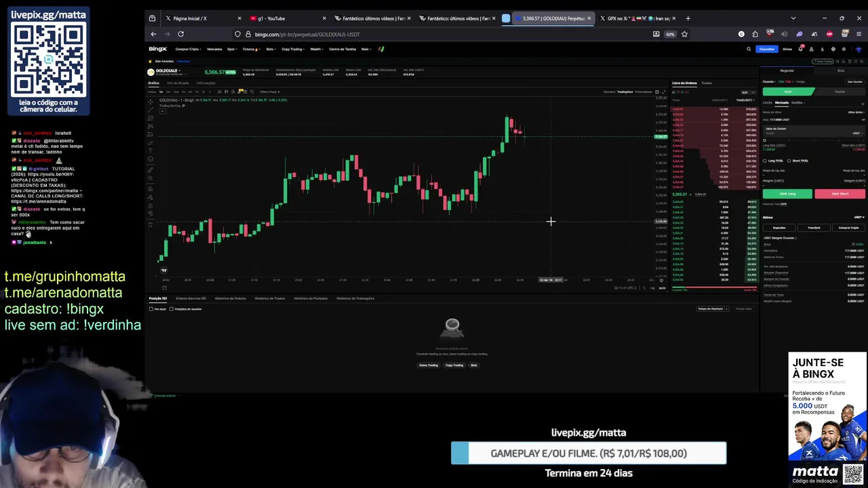Screen dimensions: 868x488
Task: Open the BingX search icon
Action: 749,49
